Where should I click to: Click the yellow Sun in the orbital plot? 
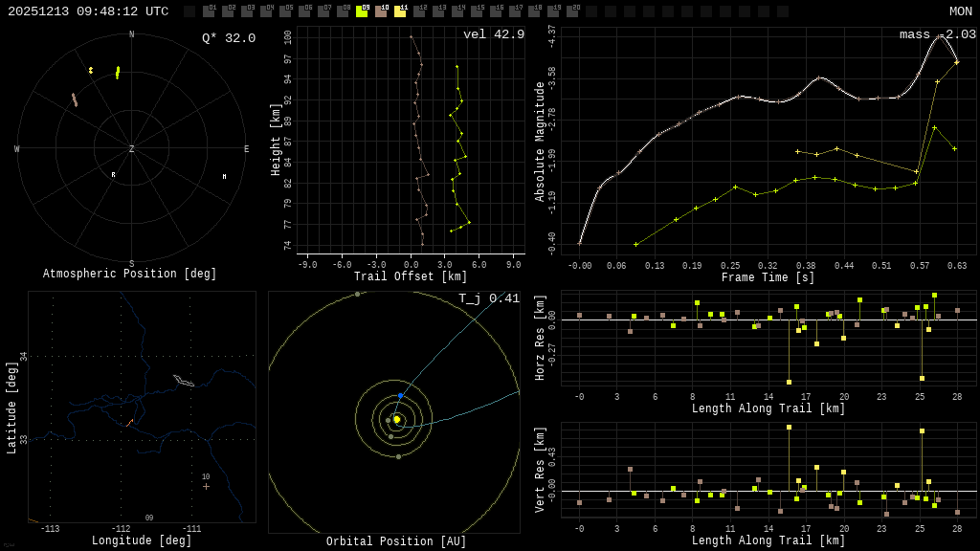(x=396, y=419)
